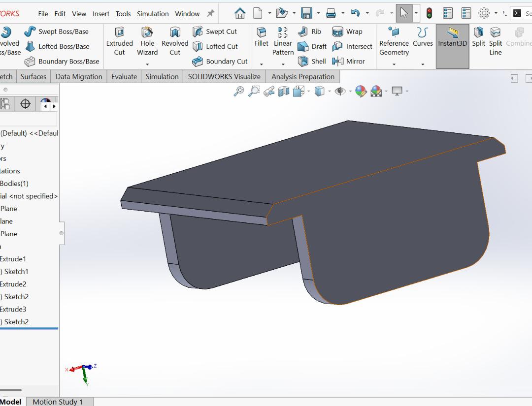532x406 pixels.
Task: Select the Split Line tool
Action: coord(496,41)
